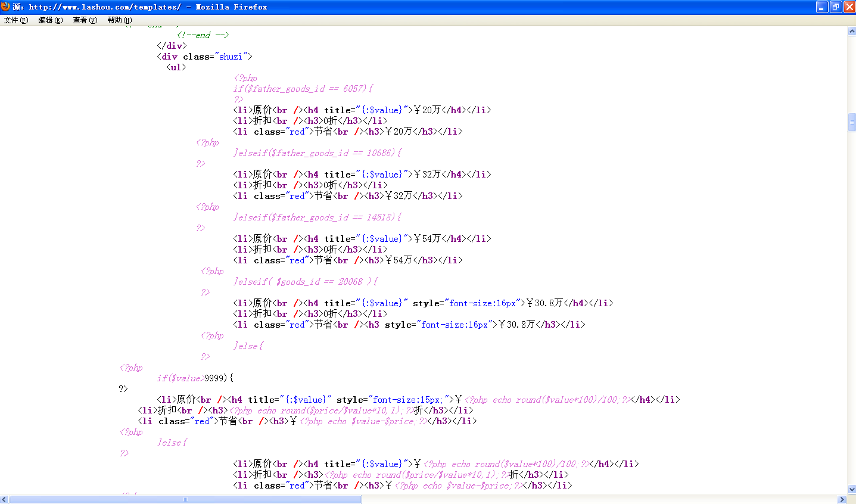
Task: Click the Firefox icon in title bar
Action: coord(5,7)
